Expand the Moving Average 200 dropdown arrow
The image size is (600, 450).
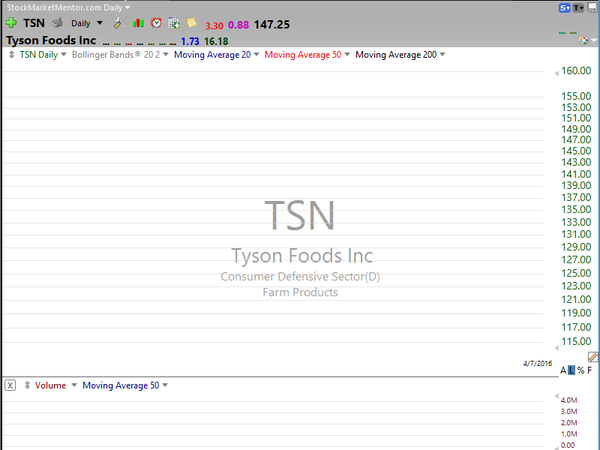(x=442, y=55)
